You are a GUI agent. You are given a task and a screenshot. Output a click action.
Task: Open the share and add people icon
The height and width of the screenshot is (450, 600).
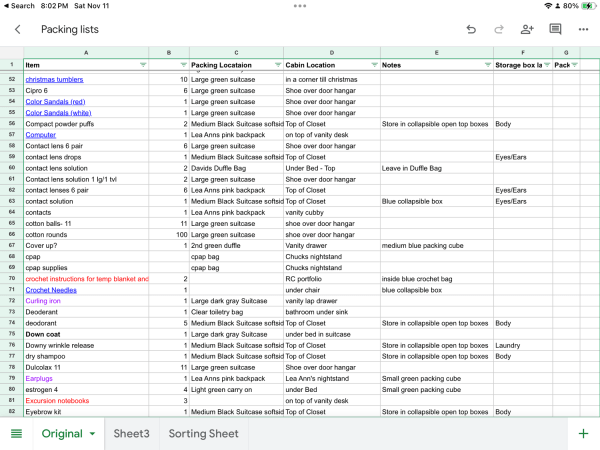coord(527,30)
